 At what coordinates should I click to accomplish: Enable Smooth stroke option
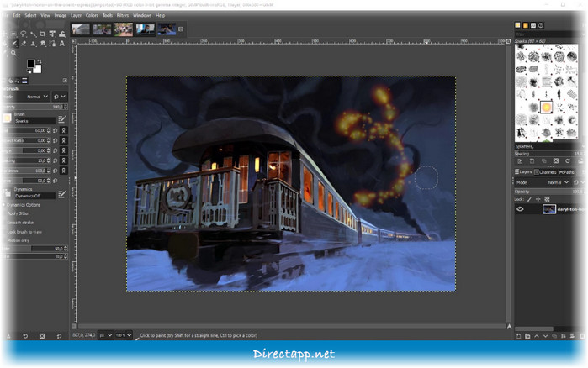coord(20,223)
